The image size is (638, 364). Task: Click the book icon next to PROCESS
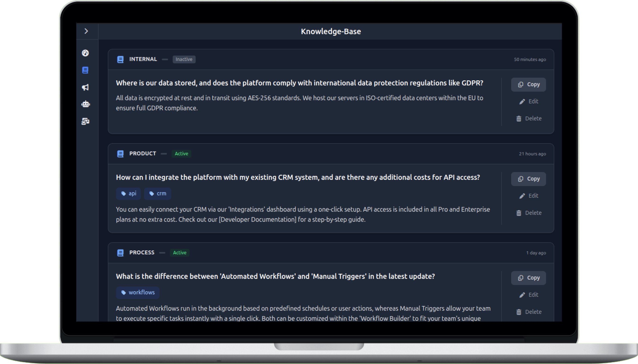click(121, 253)
